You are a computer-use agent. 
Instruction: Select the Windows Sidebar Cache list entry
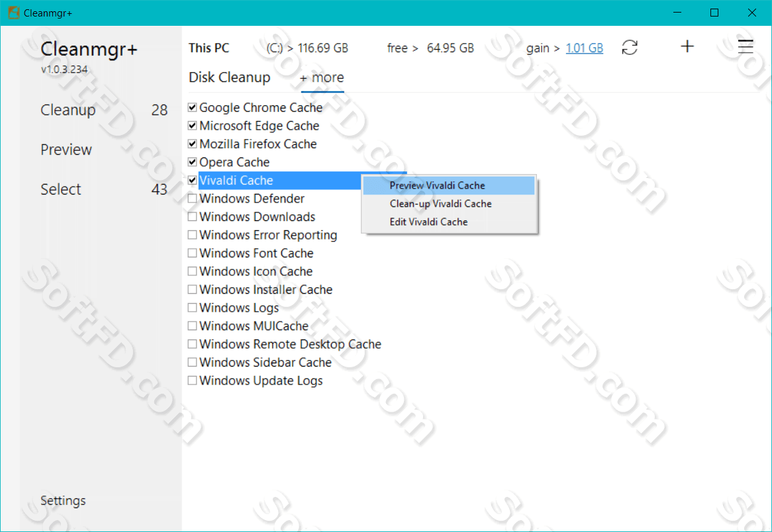tap(265, 362)
